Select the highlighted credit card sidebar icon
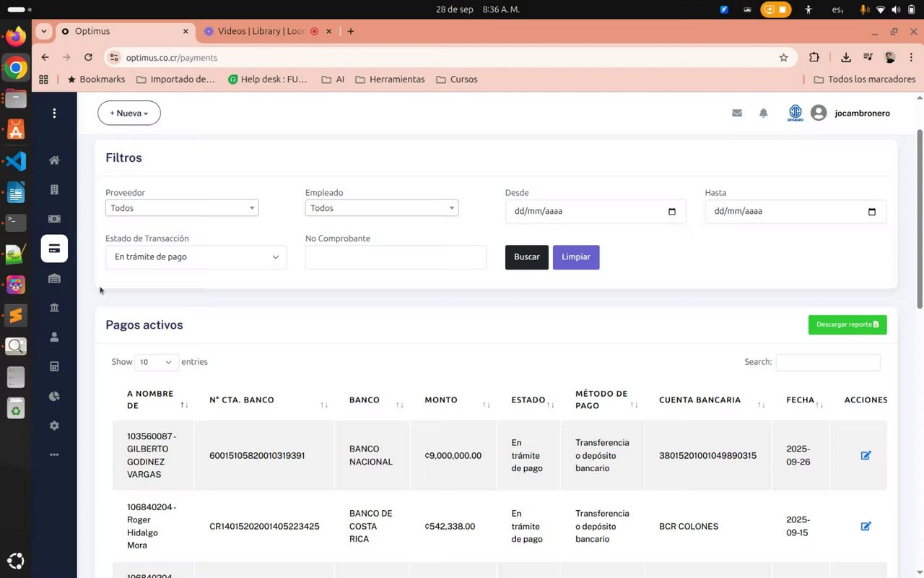The image size is (924, 578). point(54,249)
